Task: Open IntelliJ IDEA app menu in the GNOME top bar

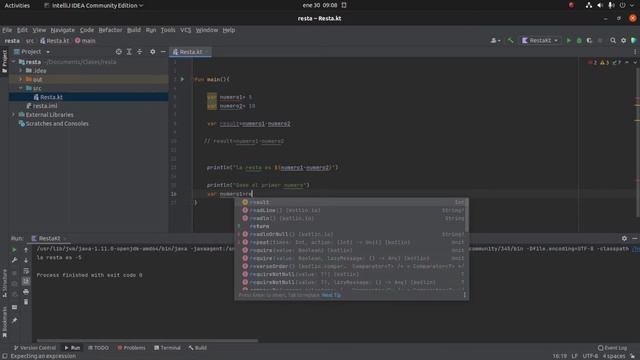Action: [93, 5]
